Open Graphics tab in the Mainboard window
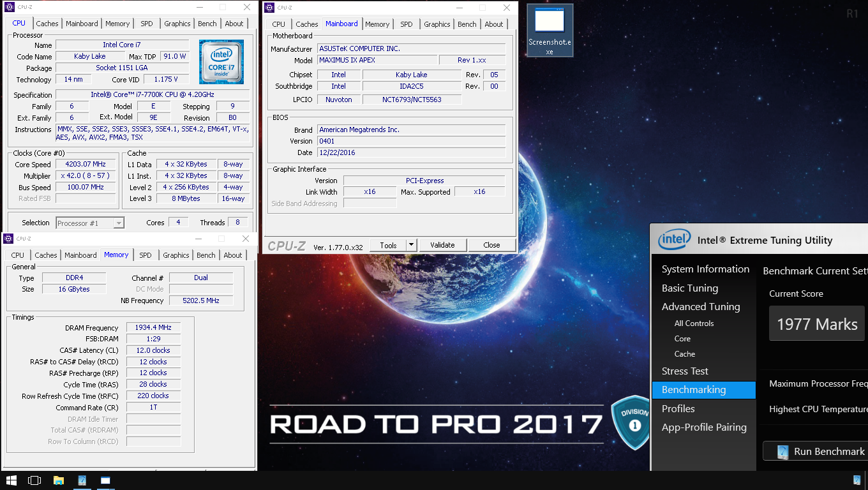The height and width of the screenshot is (490, 868). (437, 24)
